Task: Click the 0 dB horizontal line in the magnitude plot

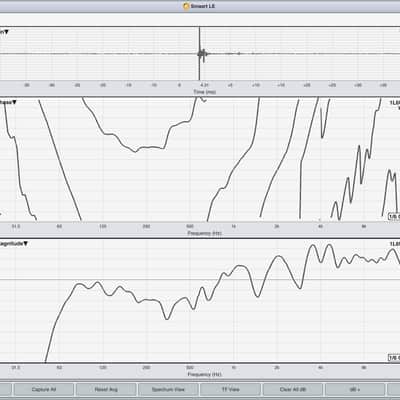Action: point(200,279)
